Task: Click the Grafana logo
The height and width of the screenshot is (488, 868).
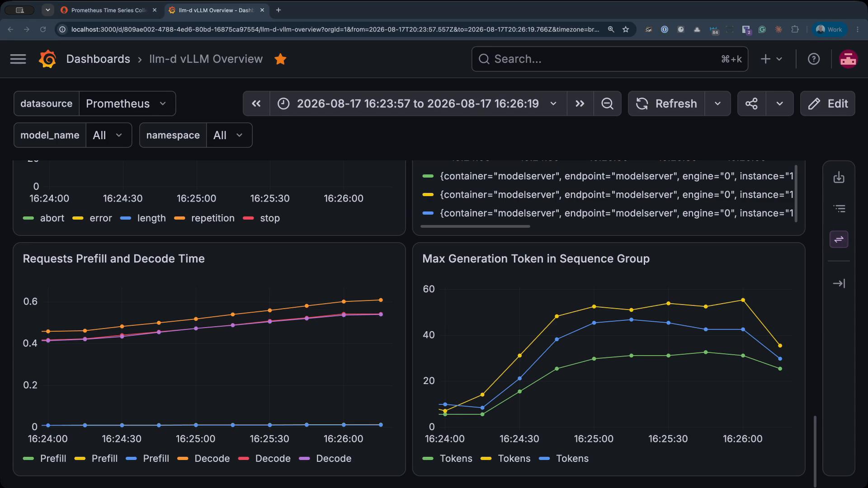Action: (x=47, y=59)
